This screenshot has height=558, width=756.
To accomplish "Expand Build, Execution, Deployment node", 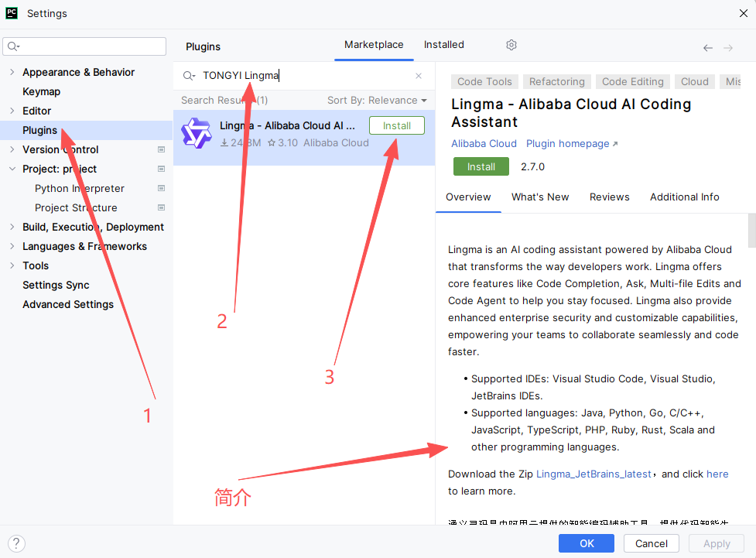I will coord(12,227).
